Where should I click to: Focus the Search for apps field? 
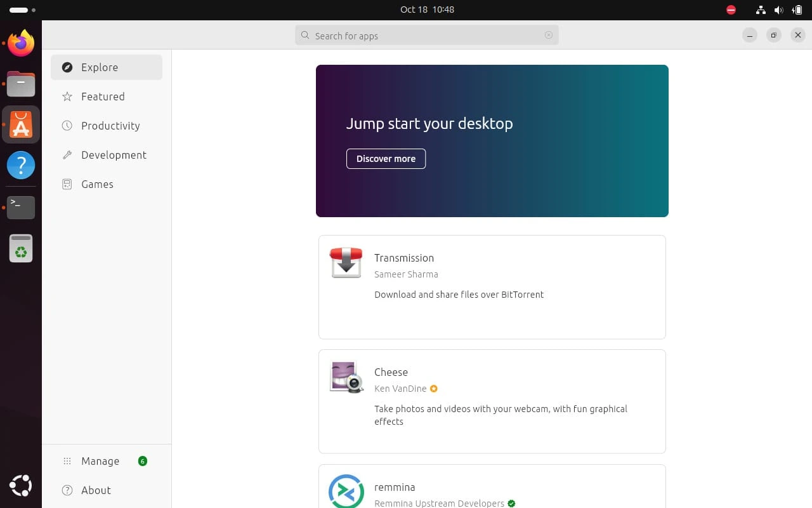[x=427, y=36]
